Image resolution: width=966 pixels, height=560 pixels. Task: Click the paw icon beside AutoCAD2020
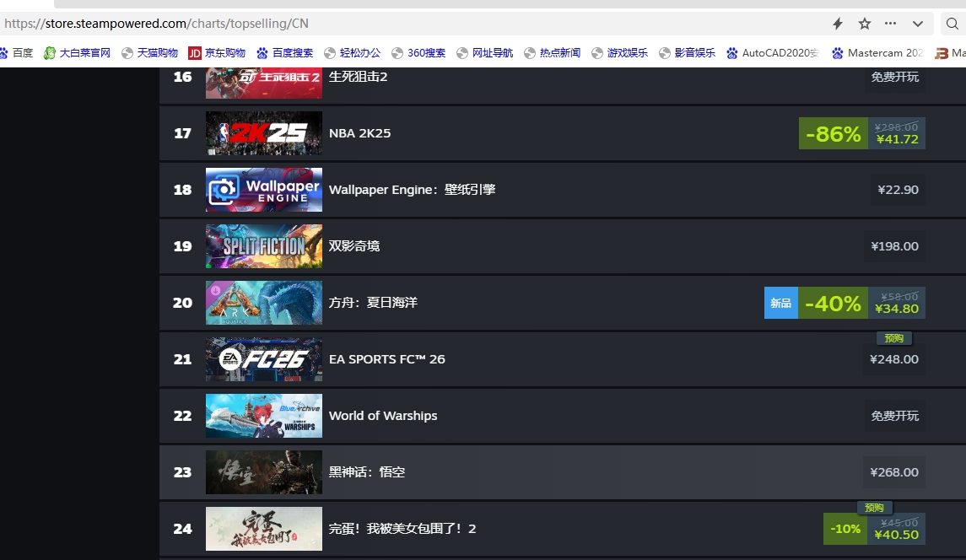coord(732,53)
